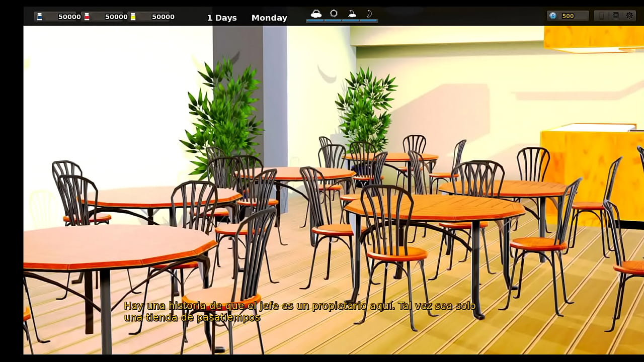The width and height of the screenshot is (644, 362).
Task: Click the red potion 50000 counter
Action: click(x=116, y=17)
